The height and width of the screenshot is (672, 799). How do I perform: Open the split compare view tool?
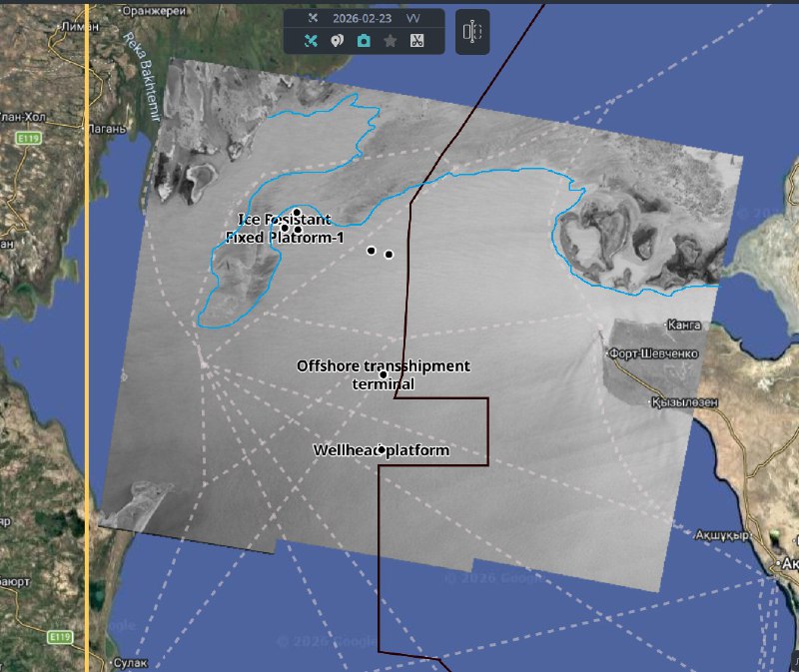472,32
